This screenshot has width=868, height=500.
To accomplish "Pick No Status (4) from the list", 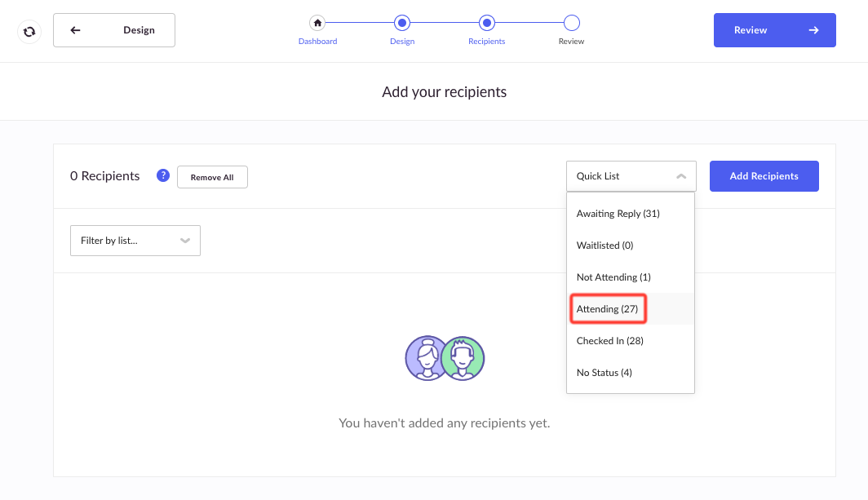I will 631,373.
